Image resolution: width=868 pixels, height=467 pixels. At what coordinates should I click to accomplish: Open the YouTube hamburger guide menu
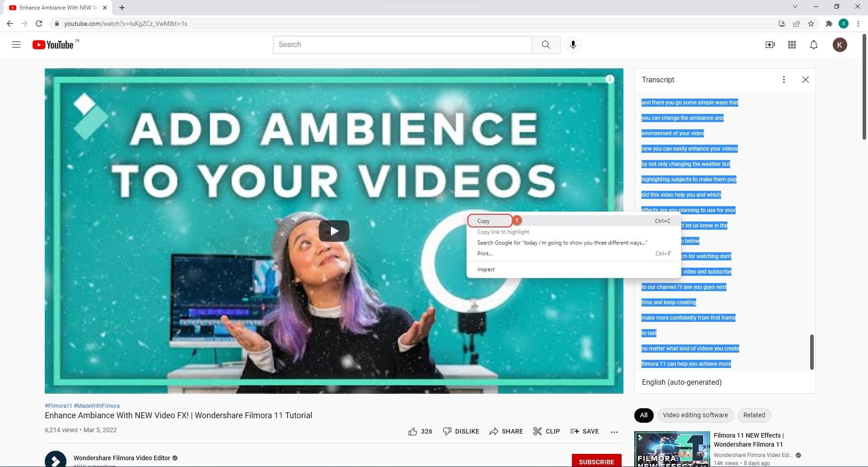[16, 45]
